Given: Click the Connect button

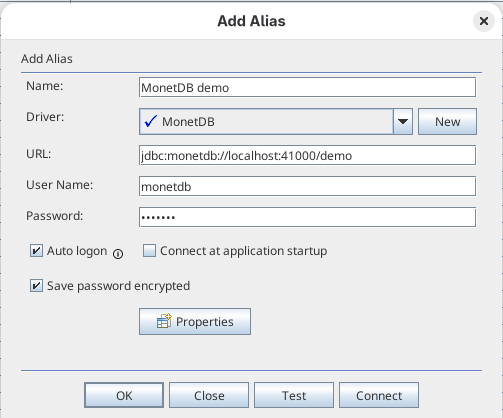Looking at the screenshot, I should pyautogui.click(x=379, y=395).
